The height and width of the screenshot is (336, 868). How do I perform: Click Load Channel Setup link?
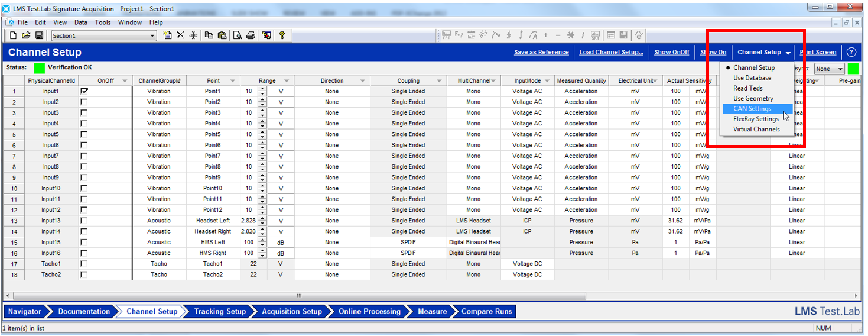611,52
